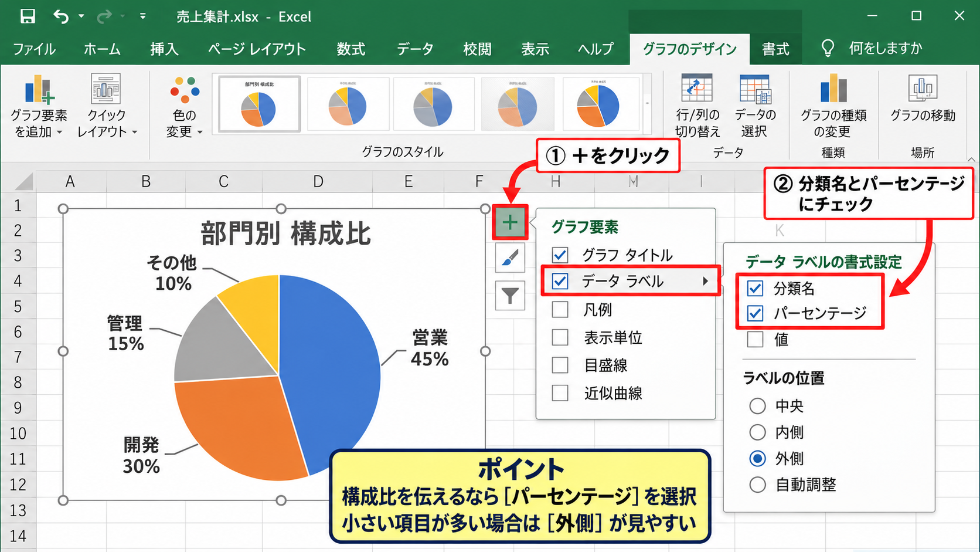This screenshot has width=980, height=552.
Task: Click 行/列の切り替え icon
Action: [697, 88]
